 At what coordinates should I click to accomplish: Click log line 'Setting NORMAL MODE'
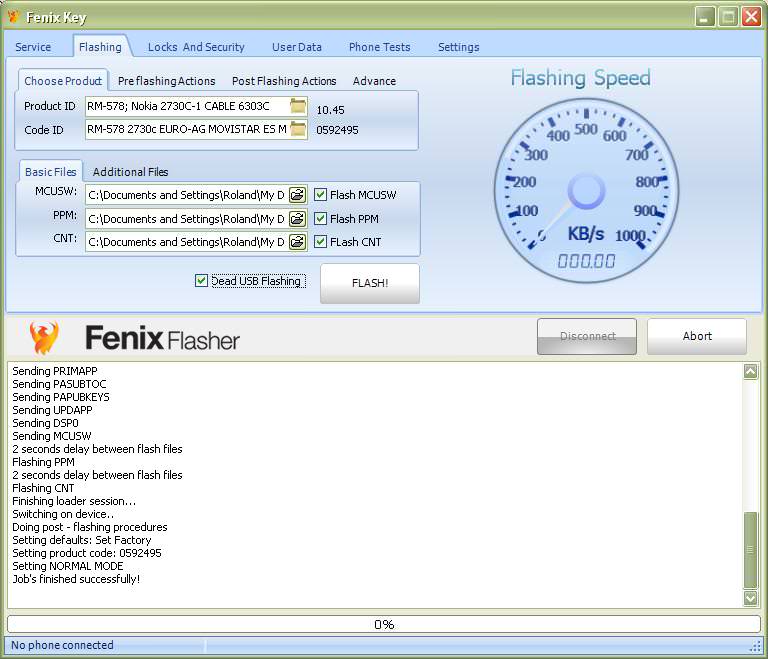point(68,566)
